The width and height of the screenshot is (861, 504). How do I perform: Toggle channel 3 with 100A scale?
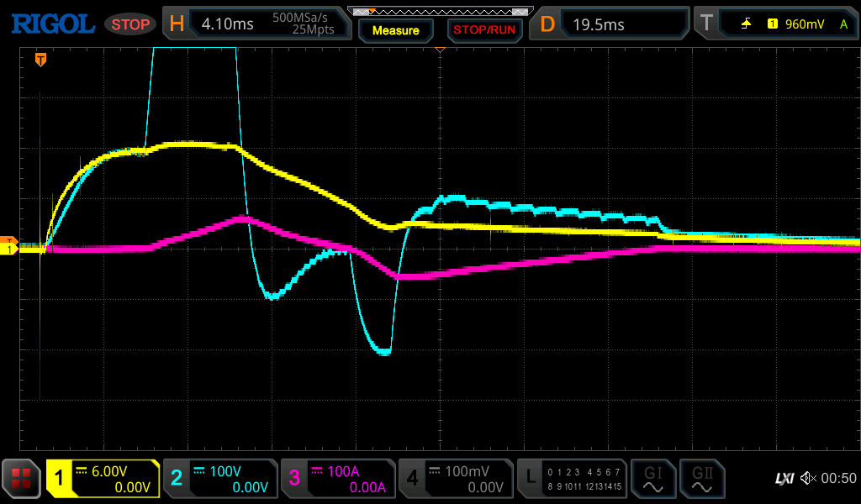pos(338,478)
